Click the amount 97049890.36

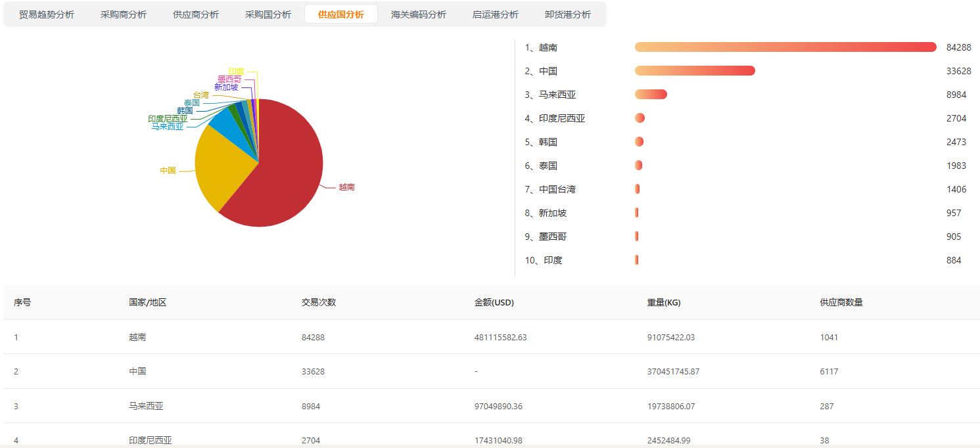tap(498, 406)
